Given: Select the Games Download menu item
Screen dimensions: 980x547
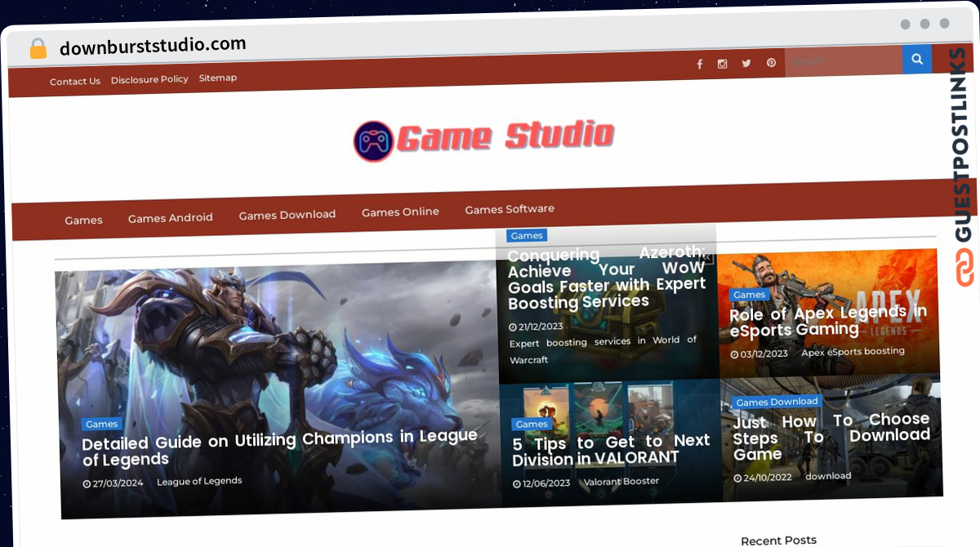Looking at the screenshot, I should click(287, 215).
